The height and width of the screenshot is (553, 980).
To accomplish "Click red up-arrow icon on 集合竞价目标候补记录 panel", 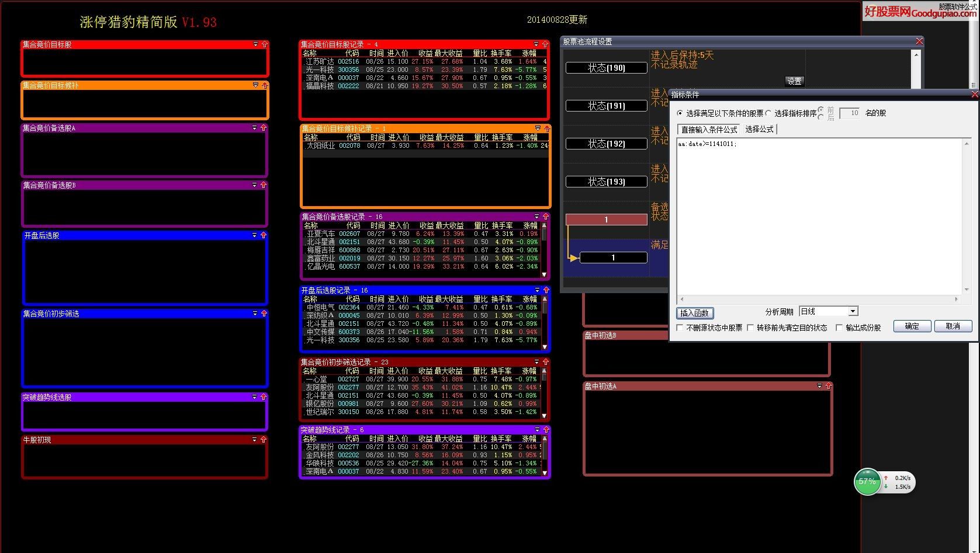I will point(547,128).
